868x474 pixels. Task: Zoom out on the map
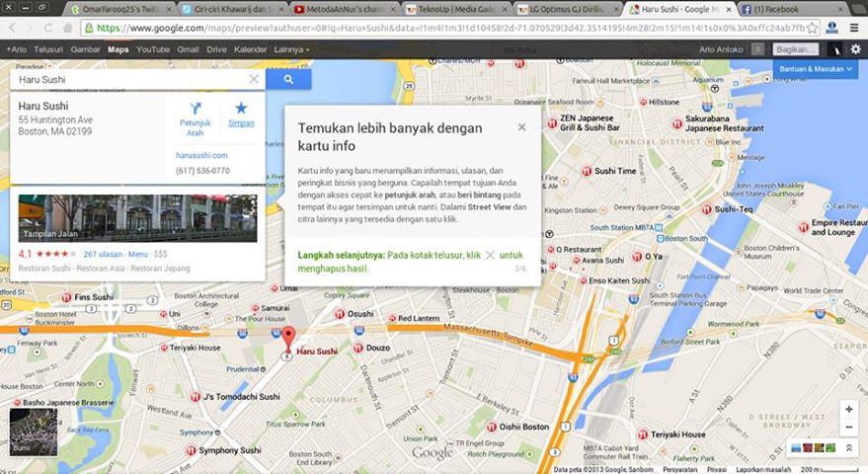[x=848, y=427]
